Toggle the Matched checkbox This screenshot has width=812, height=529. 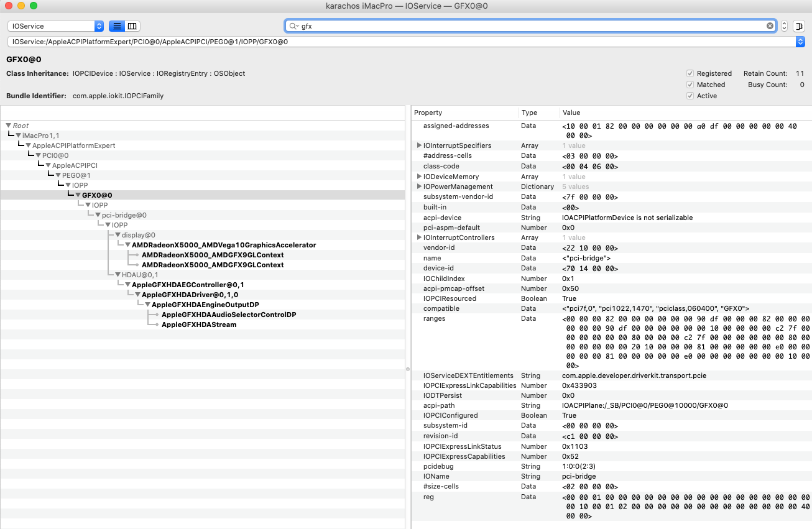[690, 85]
